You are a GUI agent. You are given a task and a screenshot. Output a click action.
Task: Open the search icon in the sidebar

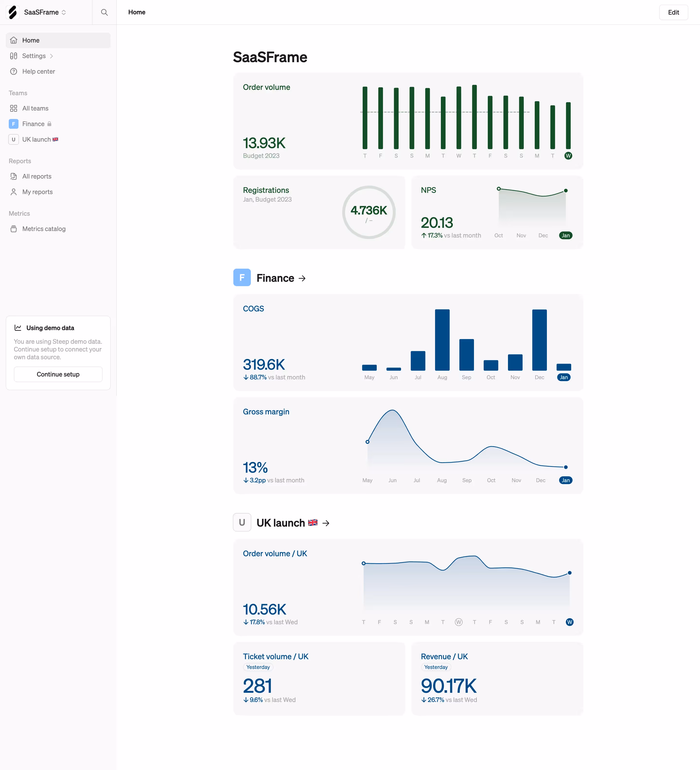(104, 12)
